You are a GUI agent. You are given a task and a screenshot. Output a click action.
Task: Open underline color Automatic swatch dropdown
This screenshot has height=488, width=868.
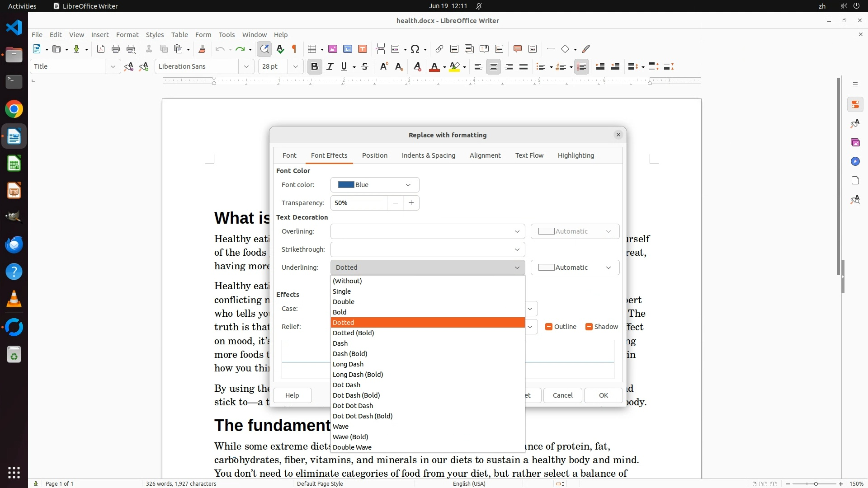tap(575, 267)
